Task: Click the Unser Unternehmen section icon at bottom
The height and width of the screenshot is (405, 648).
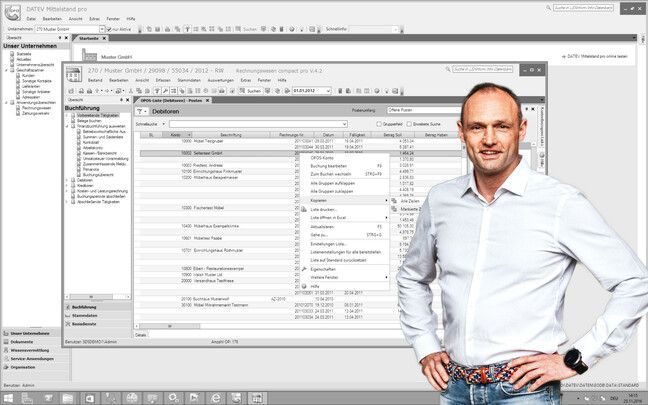Action: [x=6, y=333]
